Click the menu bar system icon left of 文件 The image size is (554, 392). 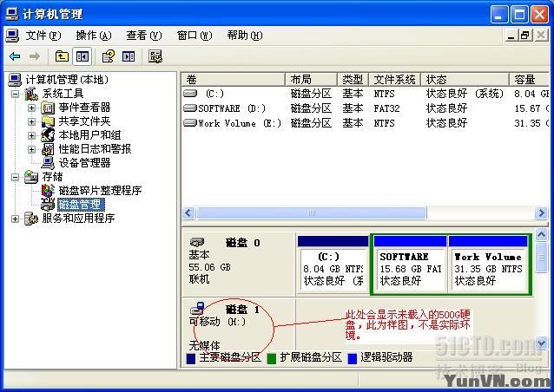click(13, 36)
